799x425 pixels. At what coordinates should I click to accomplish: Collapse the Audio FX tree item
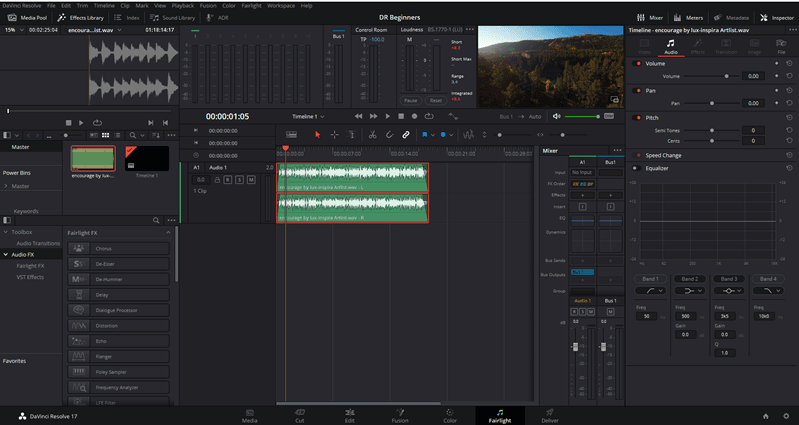click(x=6, y=254)
